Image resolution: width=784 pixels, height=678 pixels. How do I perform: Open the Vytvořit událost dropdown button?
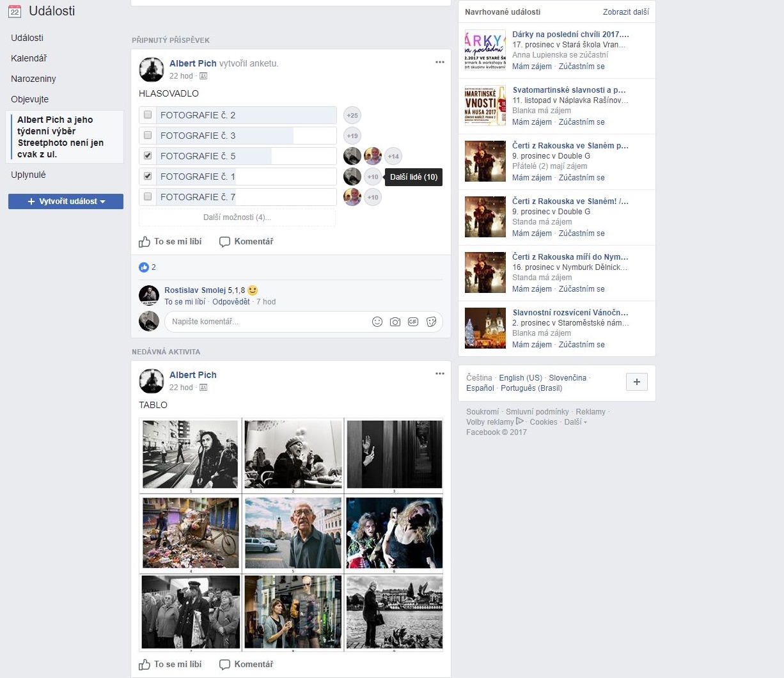66,201
